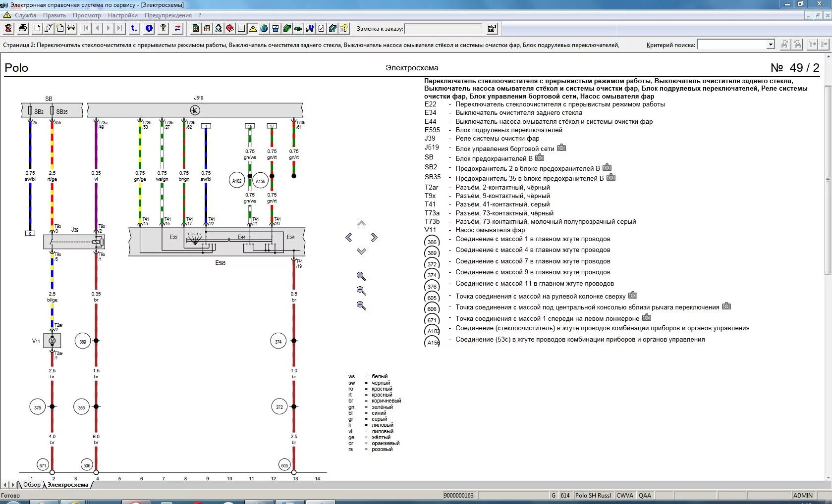The width and height of the screenshot is (832, 504).
Task: Zoom out with the minus magnifier
Action: 361,306
